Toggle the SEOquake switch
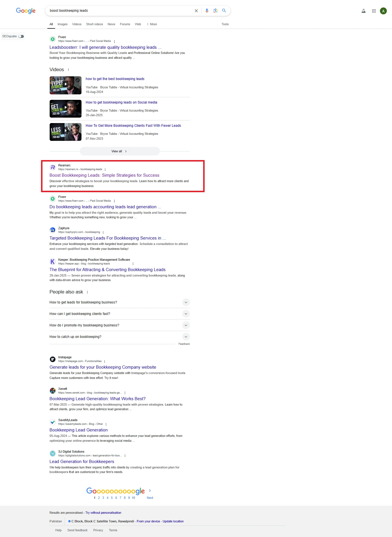392x537 pixels. tap(21, 36)
